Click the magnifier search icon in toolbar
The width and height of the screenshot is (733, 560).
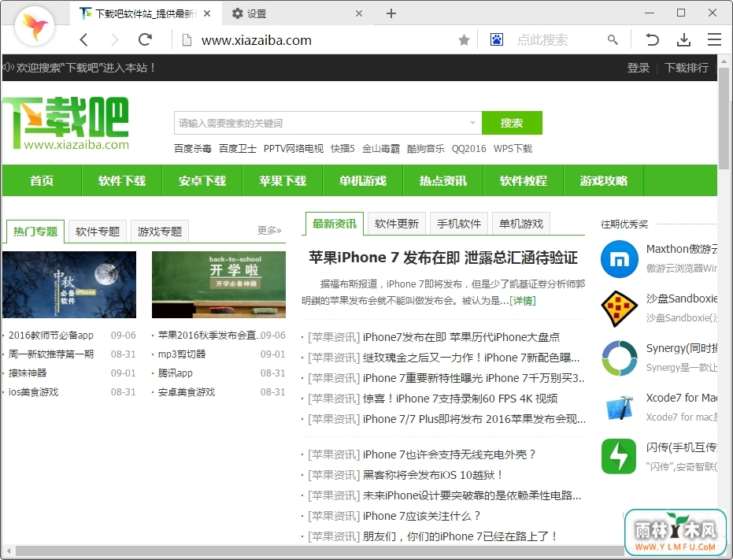pyautogui.click(x=613, y=39)
